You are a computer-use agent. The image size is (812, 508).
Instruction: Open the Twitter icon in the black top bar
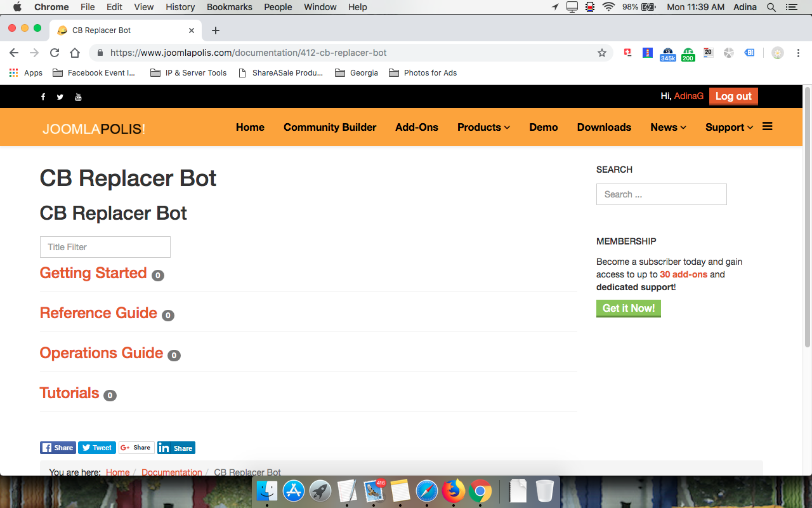[60, 97]
